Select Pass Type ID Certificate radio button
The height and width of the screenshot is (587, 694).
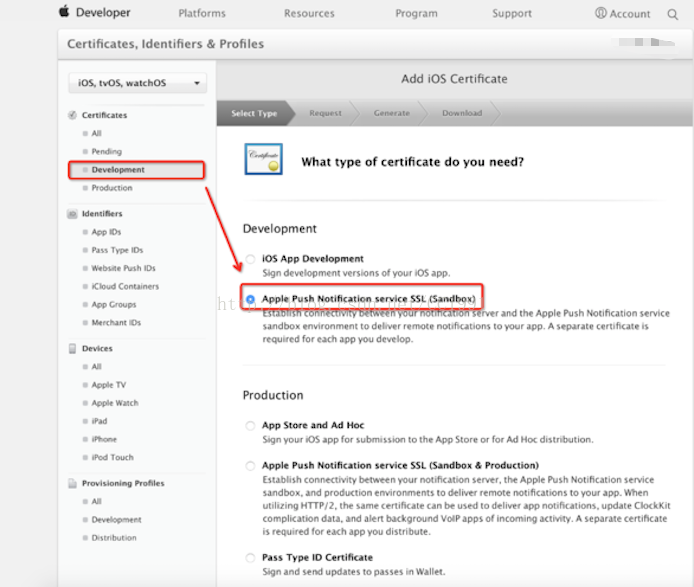click(251, 558)
